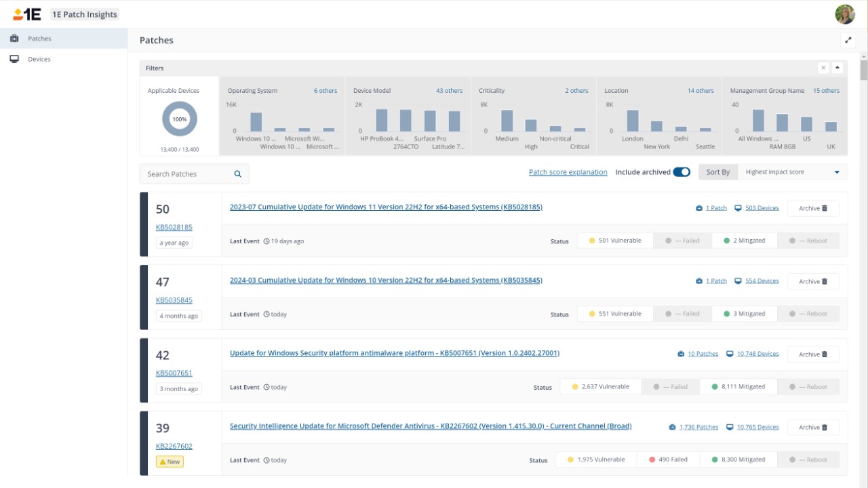Filter by 490 Failed status

668,460
